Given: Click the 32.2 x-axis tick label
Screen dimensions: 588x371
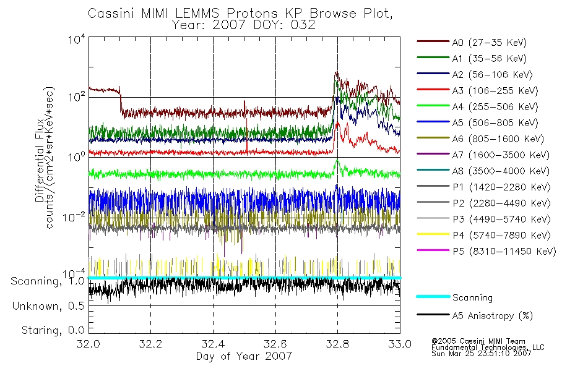Looking at the screenshot, I should 151,344.
